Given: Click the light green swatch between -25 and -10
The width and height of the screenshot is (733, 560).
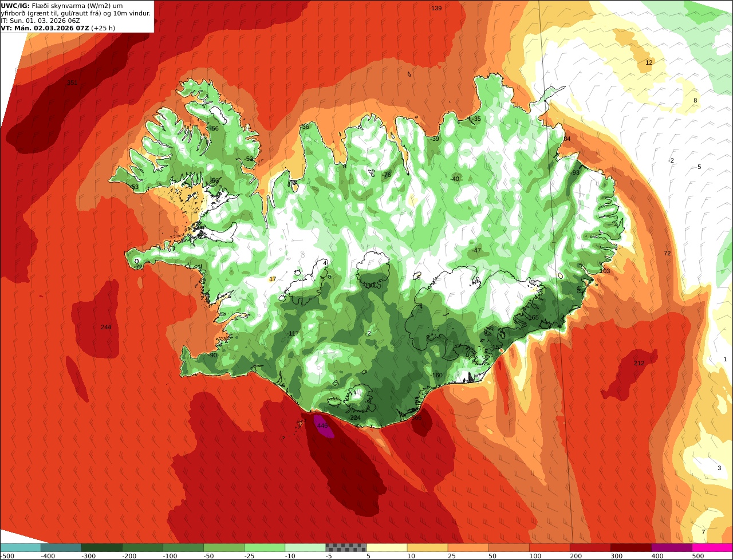Looking at the screenshot, I should pyautogui.click(x=265, y=547).
